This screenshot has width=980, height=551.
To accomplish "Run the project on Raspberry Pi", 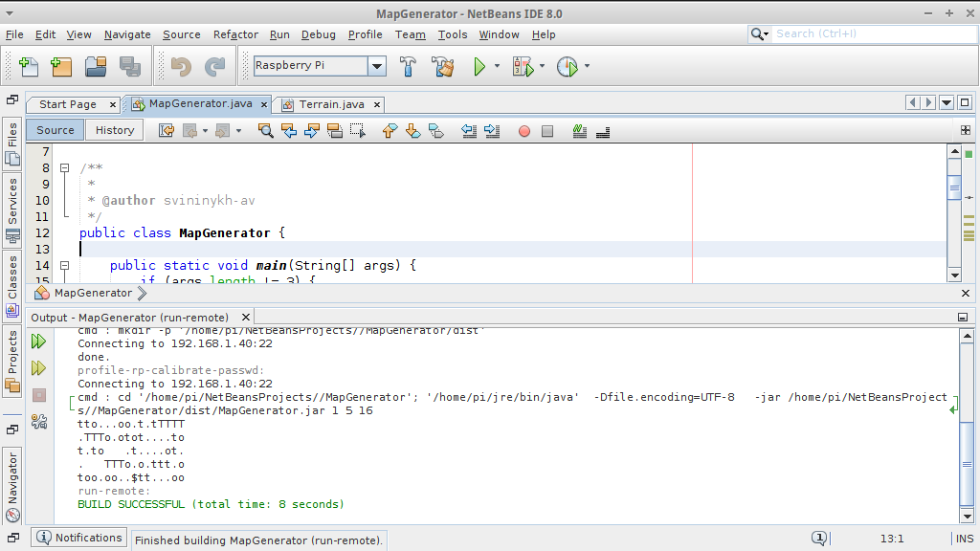I will pos(479,66).
